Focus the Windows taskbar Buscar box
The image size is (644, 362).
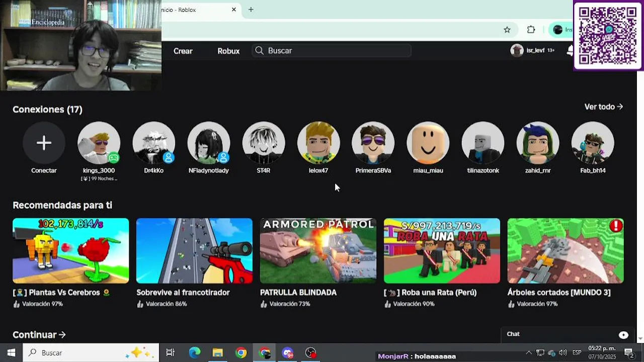pos(91,352)
